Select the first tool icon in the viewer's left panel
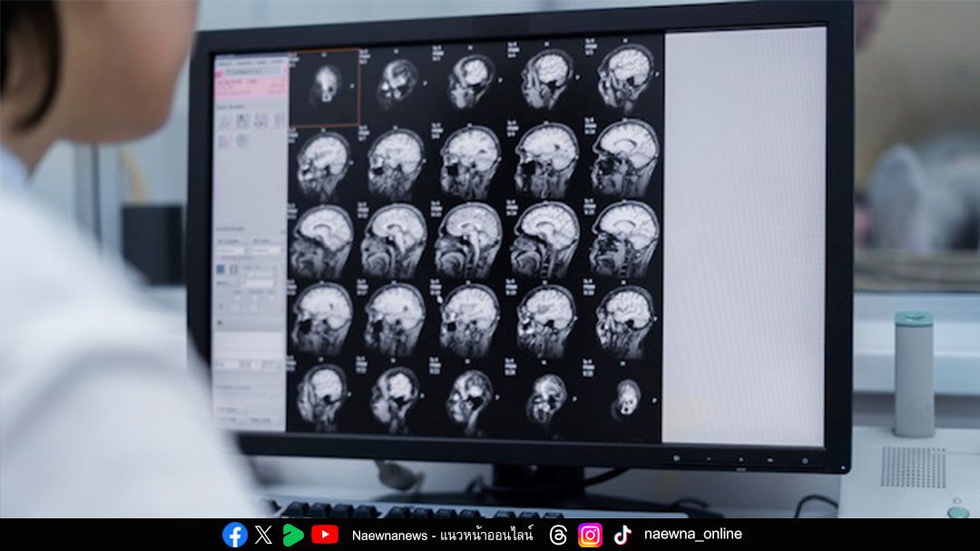The width and height of the screenshot is (980, 551). [x=223, y=121]
